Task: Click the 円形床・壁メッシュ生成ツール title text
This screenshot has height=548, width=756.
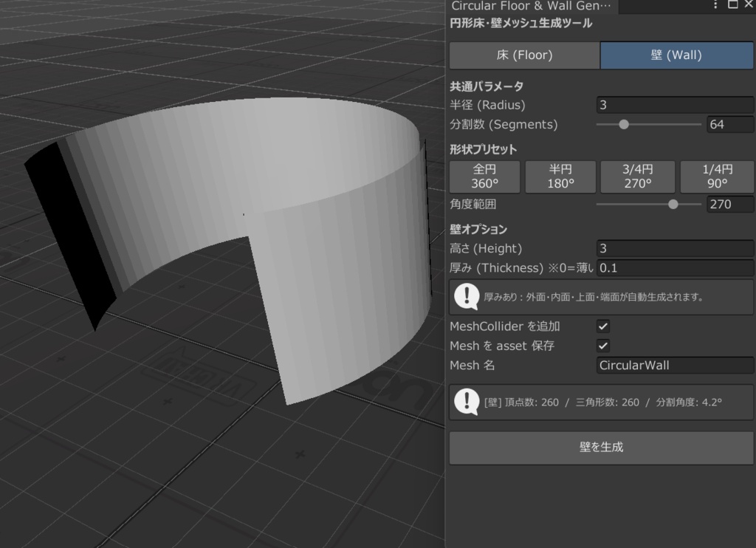Action: 520,23
